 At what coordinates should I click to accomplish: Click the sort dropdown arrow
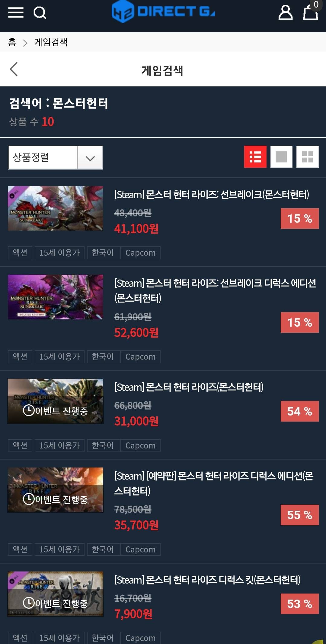(90, 158)
